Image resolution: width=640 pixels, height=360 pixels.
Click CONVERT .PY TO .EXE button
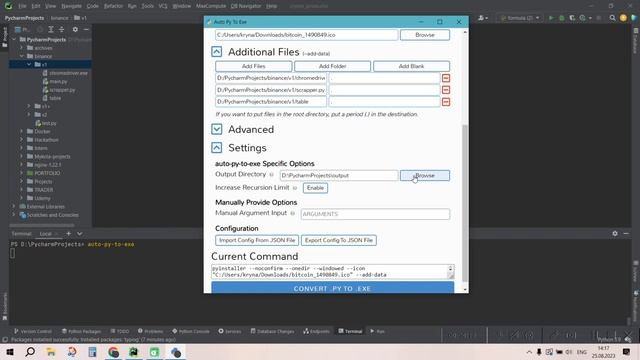[x=332, y=288]
